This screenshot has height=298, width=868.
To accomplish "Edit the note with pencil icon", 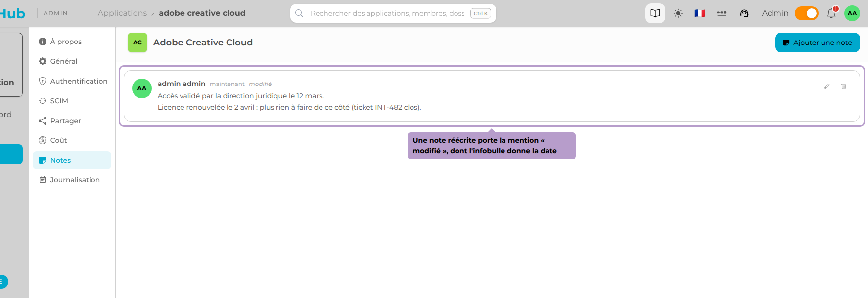I will pyautogui.click(x=827, y=86).
